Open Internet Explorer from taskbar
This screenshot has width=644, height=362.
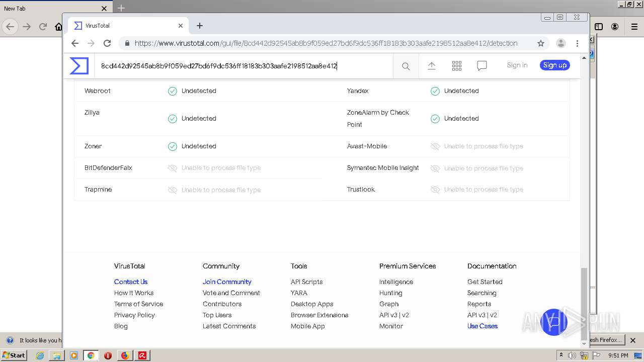pos(40,355)
